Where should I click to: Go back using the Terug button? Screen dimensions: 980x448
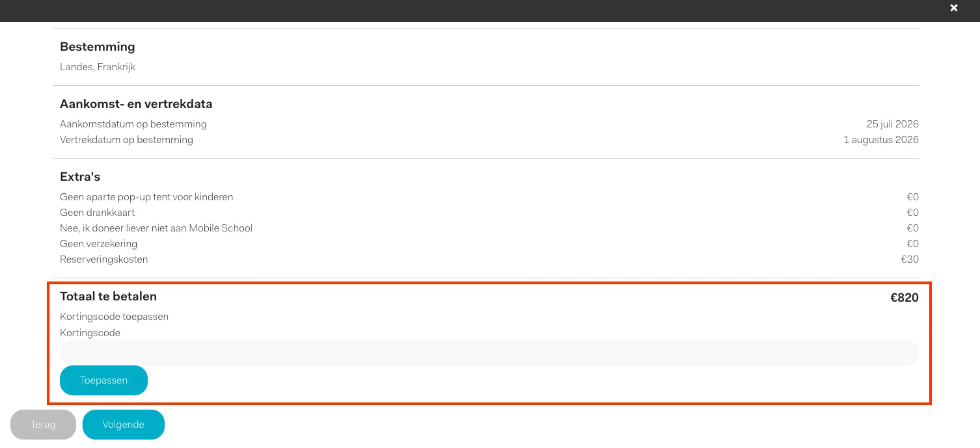pyautogui.click(x=43, y=425)
